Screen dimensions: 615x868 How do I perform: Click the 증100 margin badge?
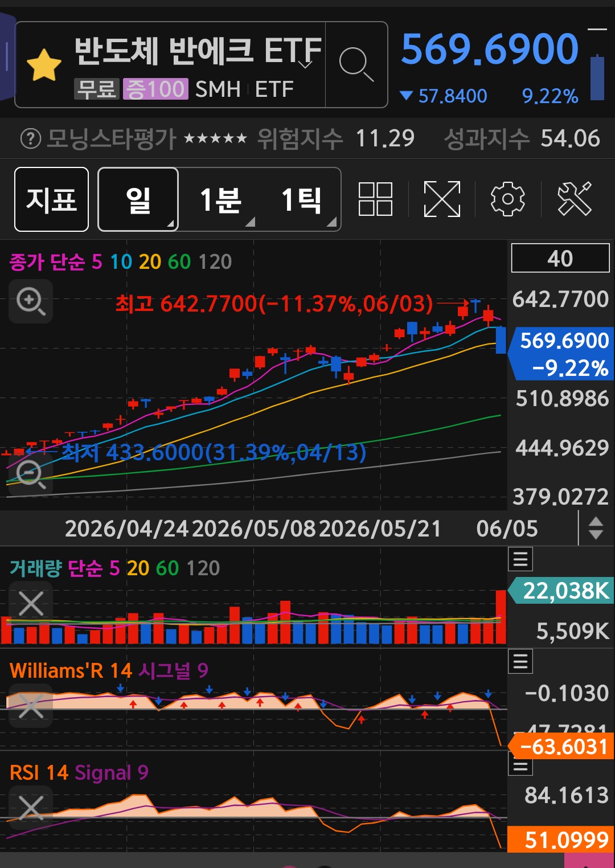[155, 89]
